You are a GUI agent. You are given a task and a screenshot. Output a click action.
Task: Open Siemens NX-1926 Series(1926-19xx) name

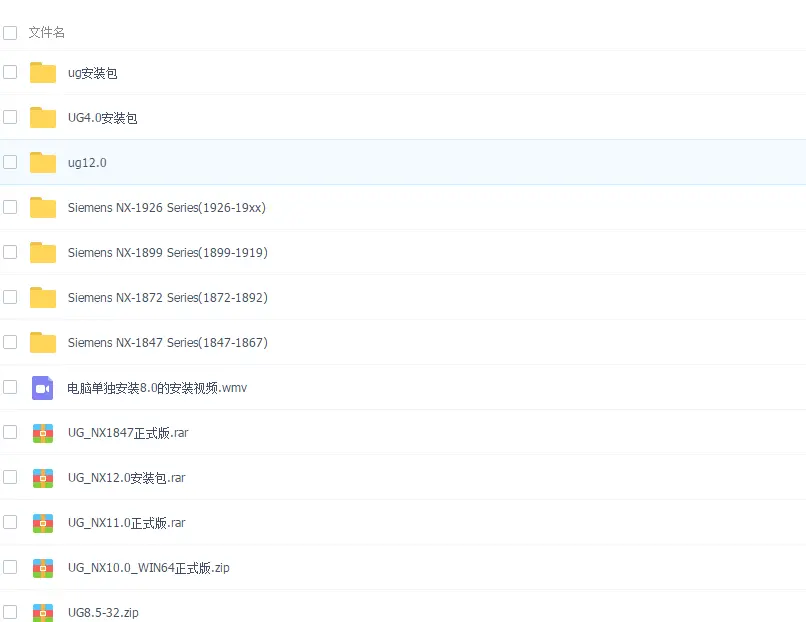pos(167,208)
